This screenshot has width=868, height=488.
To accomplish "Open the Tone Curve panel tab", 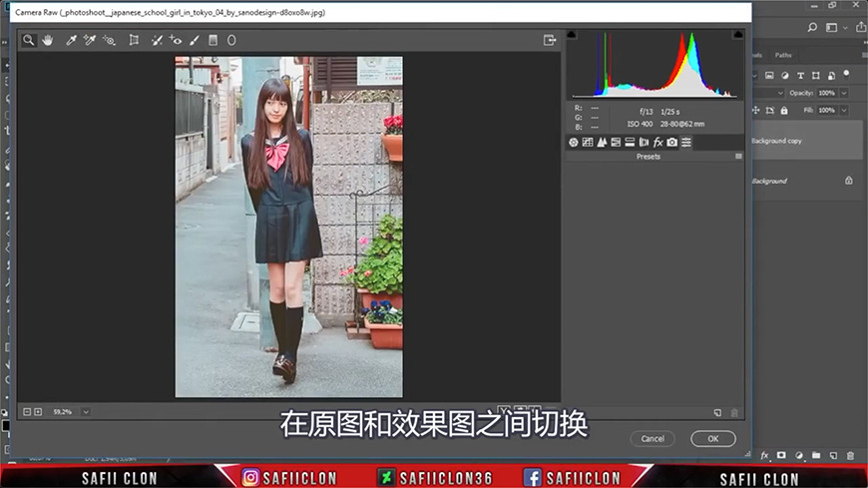I will 588,143.
